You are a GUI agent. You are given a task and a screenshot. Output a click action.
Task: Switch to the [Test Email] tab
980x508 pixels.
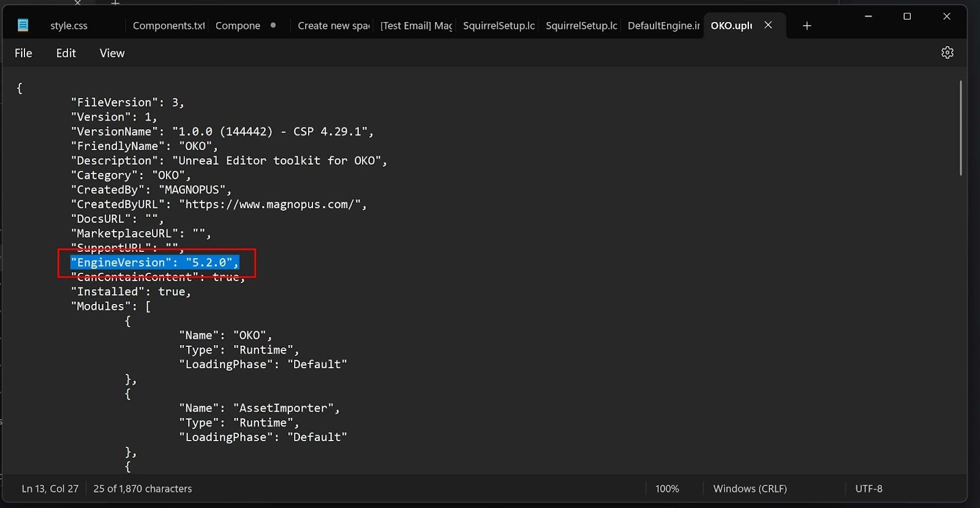coord(416,26)
